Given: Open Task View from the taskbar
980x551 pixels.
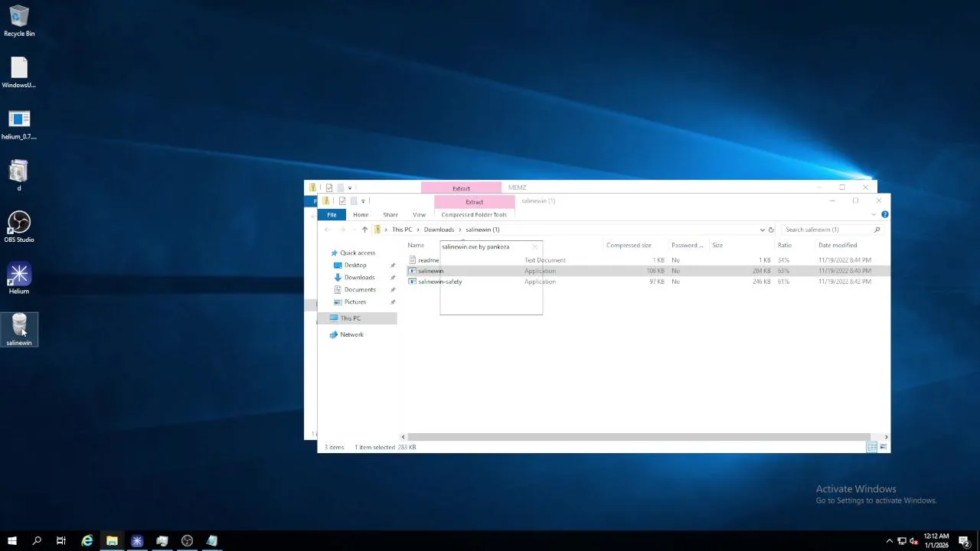Looking at the screenshot, I should tap(61, 541).
